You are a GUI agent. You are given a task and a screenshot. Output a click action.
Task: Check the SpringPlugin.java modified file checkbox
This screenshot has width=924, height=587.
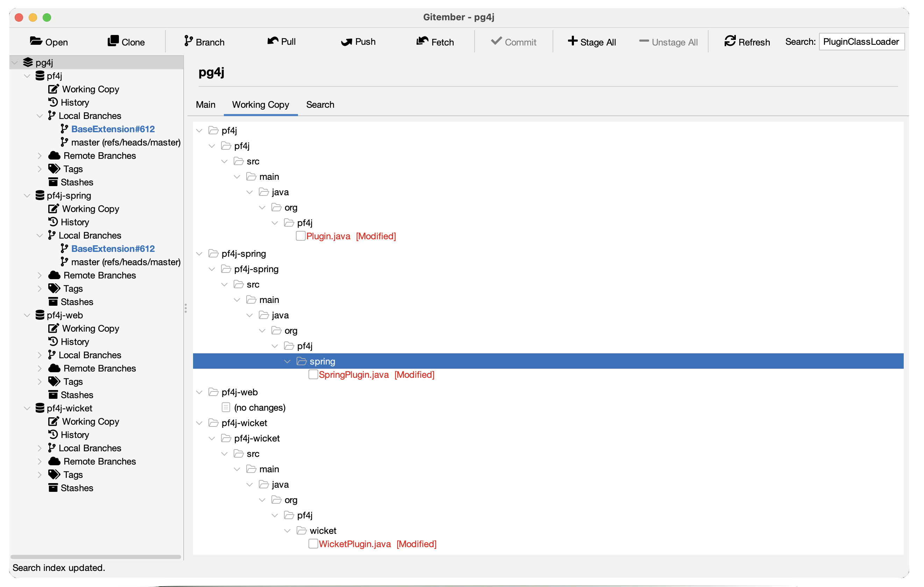[x=313, y=375]
